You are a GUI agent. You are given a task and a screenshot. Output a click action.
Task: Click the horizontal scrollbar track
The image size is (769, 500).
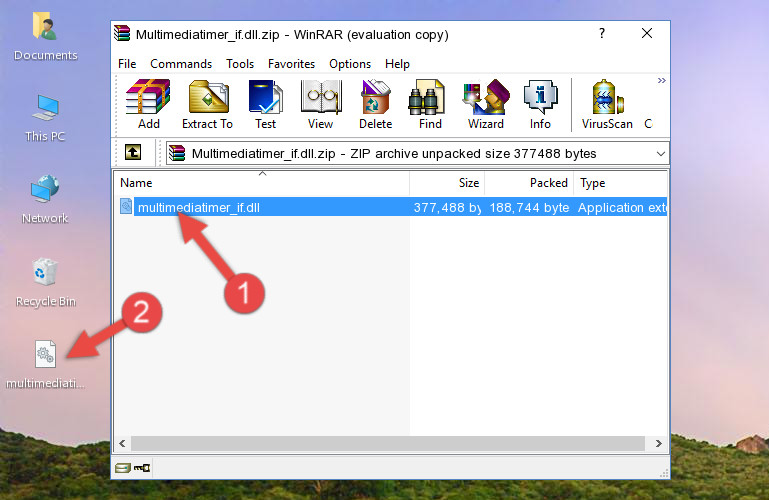[x=387, y=444]
